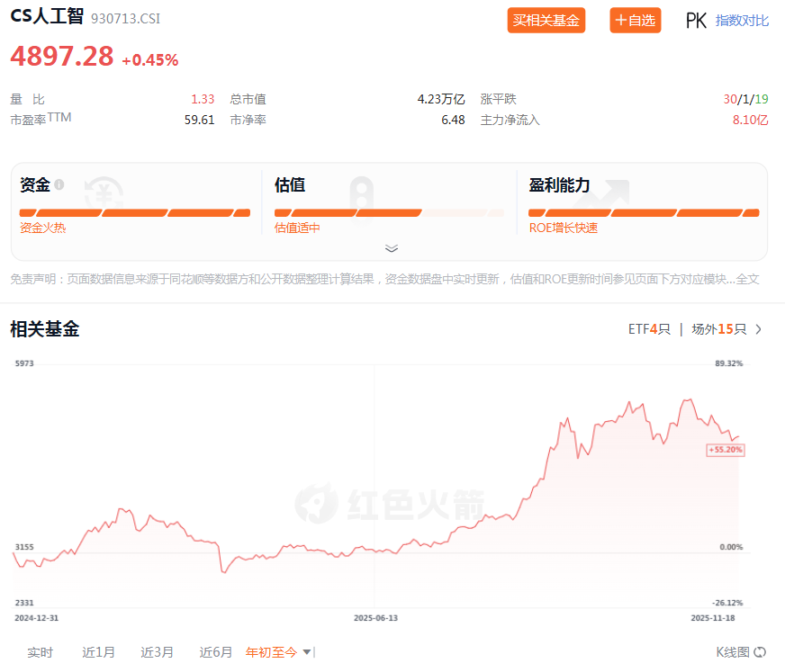The height and width of the screenshot is (672, 785).
Task: Select the 近1月 time range tab
Action: 99,652
